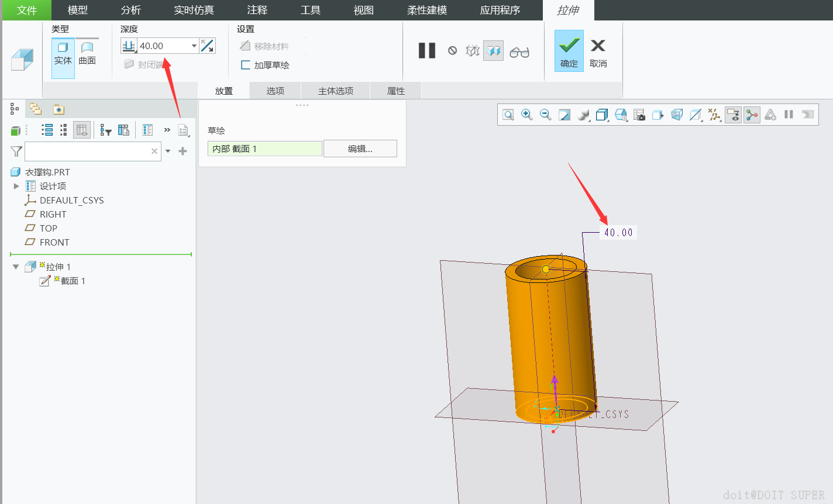The image size is (833, 504).
Task: Flip the extrude depth direction
Action: tap(207, 46)
